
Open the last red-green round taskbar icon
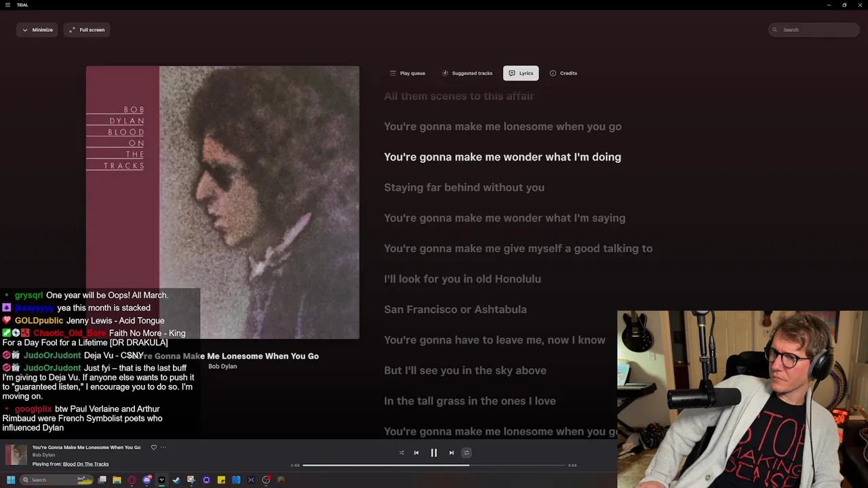pyautogui.click(x=281, y=480)
